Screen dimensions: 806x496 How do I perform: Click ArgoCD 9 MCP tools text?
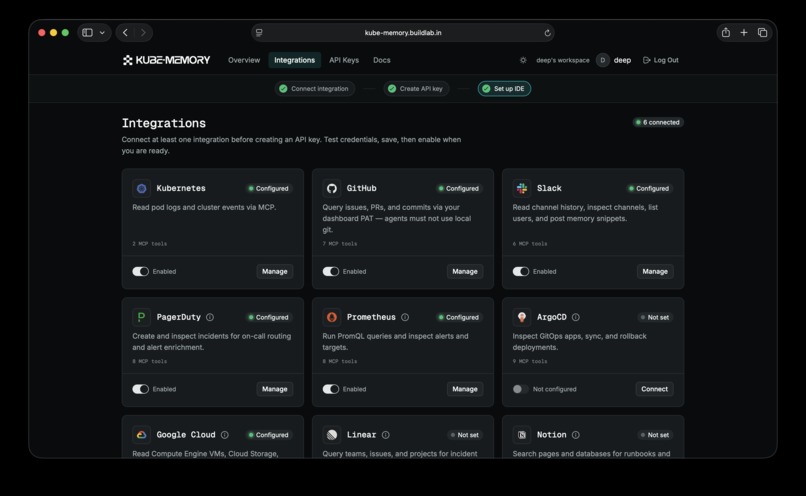point(530,361)
